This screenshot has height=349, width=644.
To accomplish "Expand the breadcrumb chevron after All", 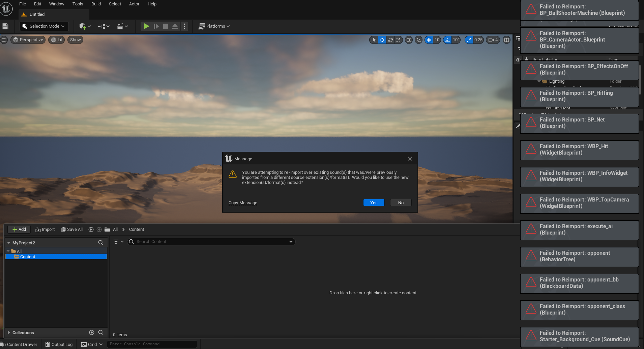I will pyautogui.click(x=123, y=230).
